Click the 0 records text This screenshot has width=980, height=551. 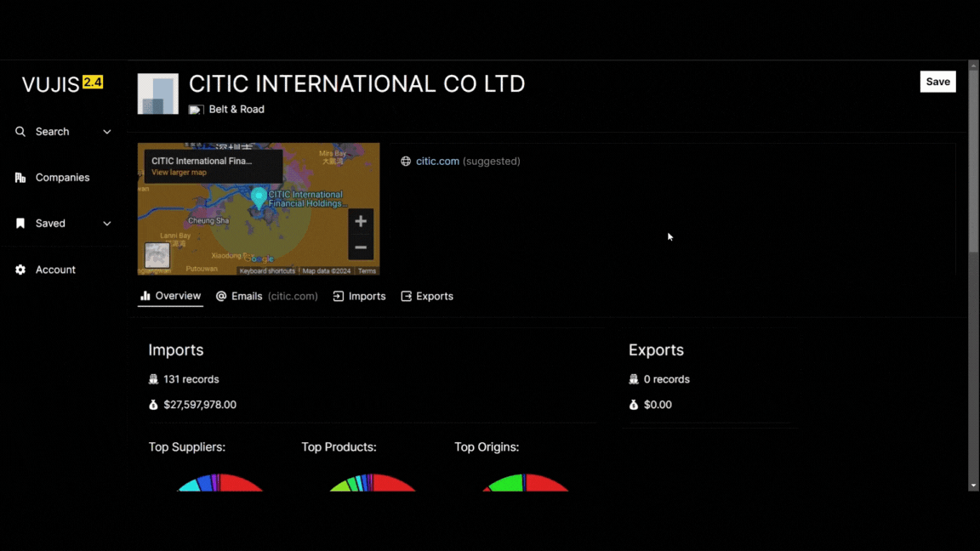tap(667, 379)
